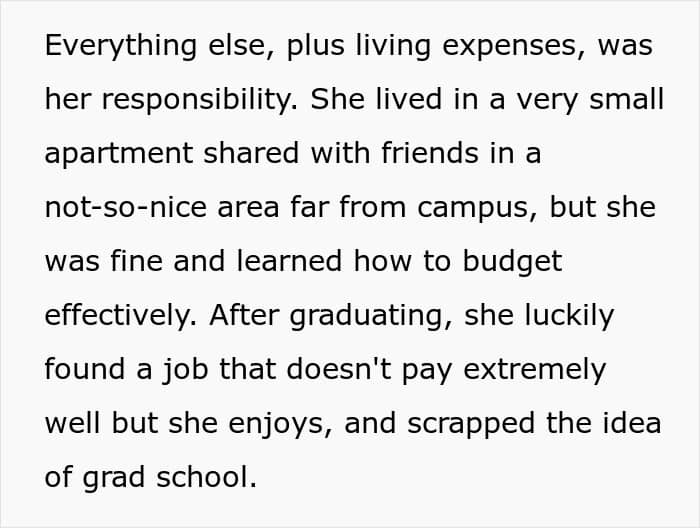The image size is (700, 528).
Task: Click the word "budget"
Action: point(511,262)
